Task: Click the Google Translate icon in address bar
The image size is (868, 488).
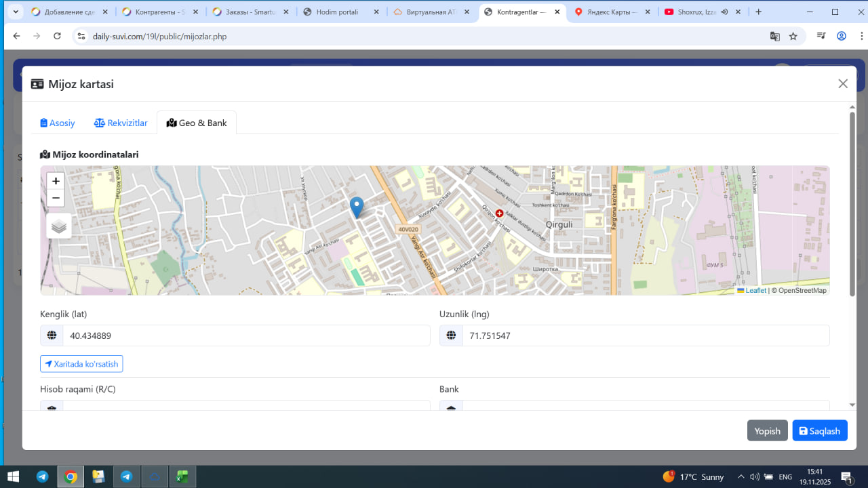Action: [x=774, y=36]
